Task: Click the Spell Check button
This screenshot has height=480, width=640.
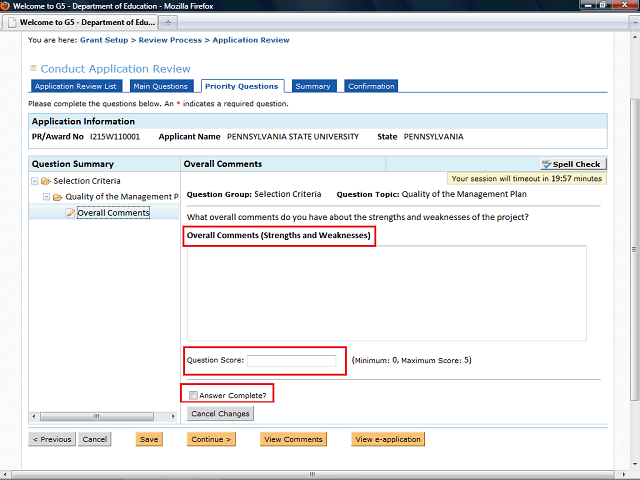Action: click(573, 164)
